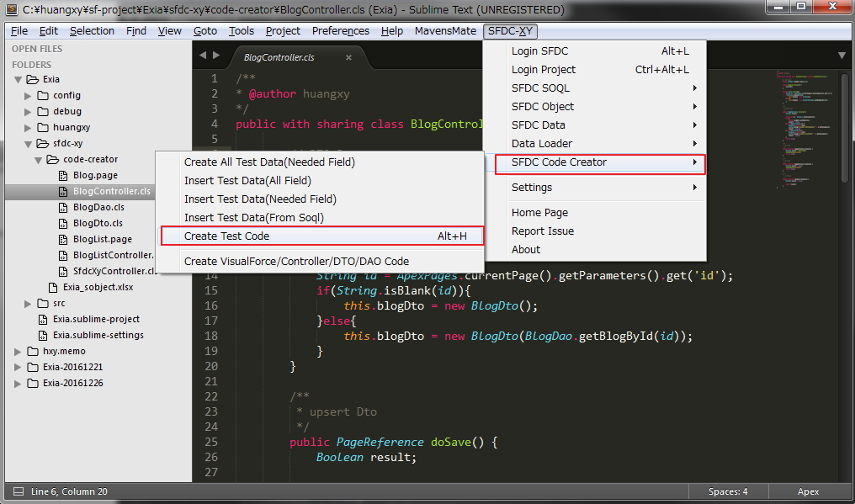Choose Login SFDC from menu
The image size is (855, 504).
click(x=595, y=51)
